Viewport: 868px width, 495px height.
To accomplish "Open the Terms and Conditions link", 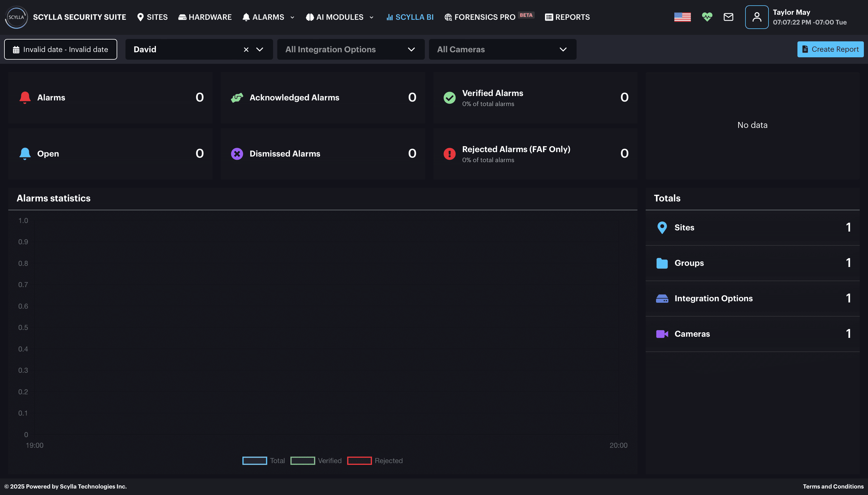I will click(833, 486).
